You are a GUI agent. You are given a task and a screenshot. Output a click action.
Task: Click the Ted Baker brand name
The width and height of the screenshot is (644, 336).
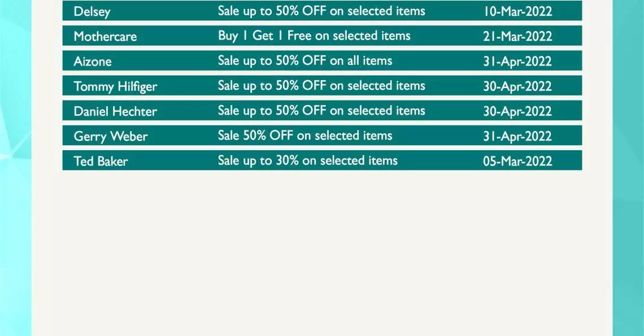[x=101, y=161]
